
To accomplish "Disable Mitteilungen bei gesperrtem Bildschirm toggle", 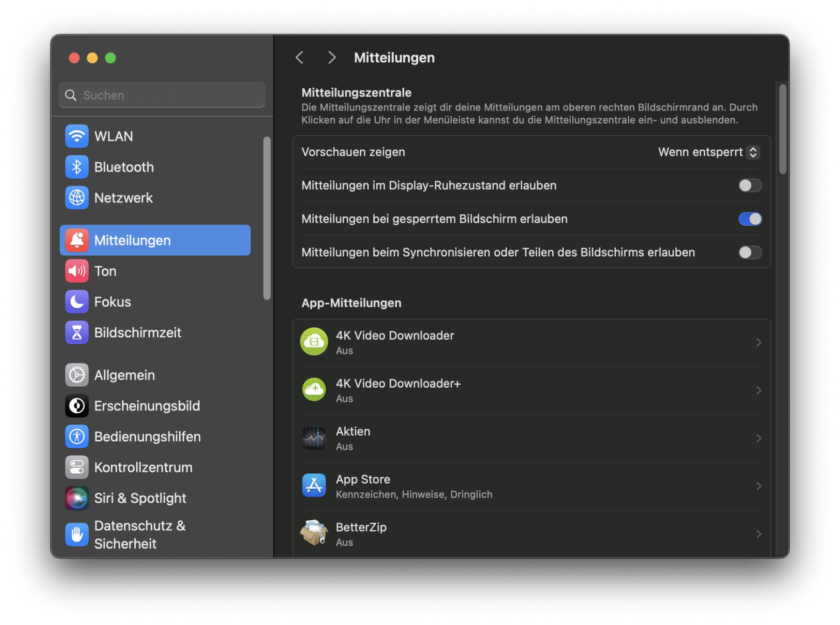I will [749, 219].
